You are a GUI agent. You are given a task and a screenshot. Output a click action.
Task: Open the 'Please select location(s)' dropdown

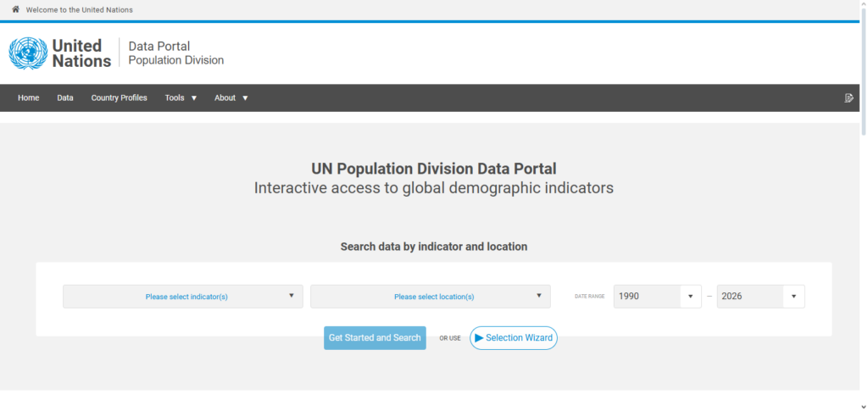pos(430,297)
